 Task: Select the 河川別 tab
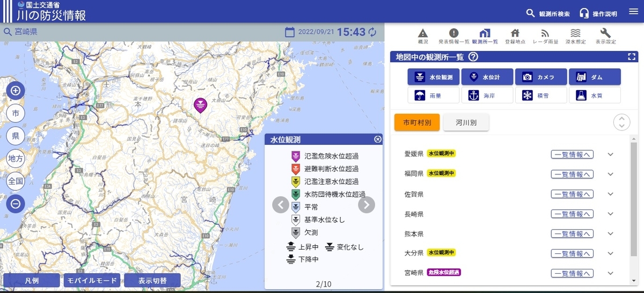(466, 122)
